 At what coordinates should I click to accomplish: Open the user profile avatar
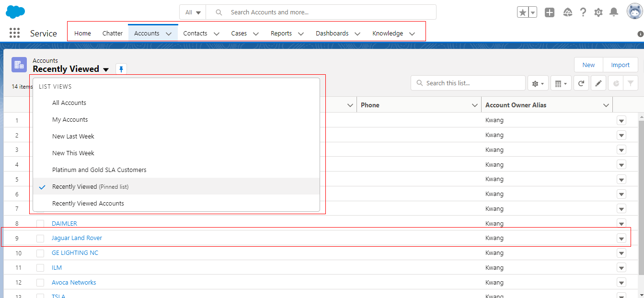(635, 11)
